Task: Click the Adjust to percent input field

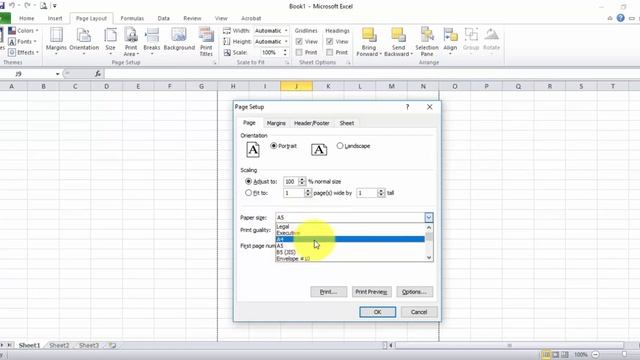Action: click(x=291, y=181)
